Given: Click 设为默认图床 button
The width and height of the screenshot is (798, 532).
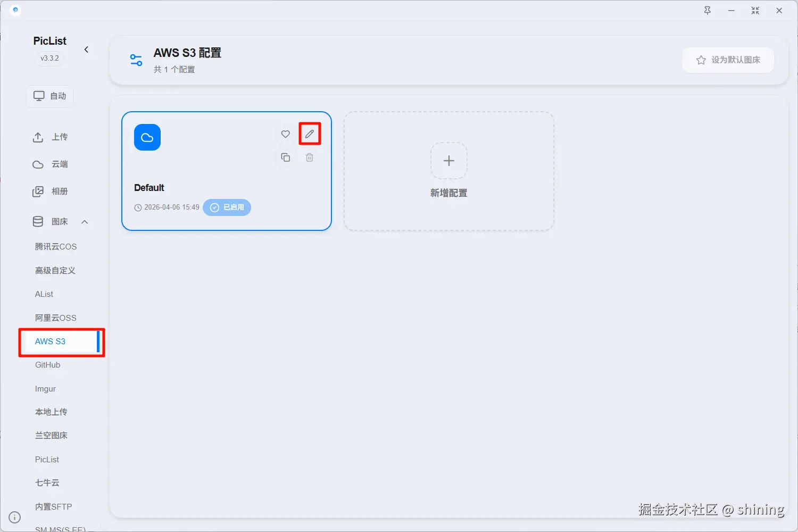Looking at the screenshot, I should (728, 60).
